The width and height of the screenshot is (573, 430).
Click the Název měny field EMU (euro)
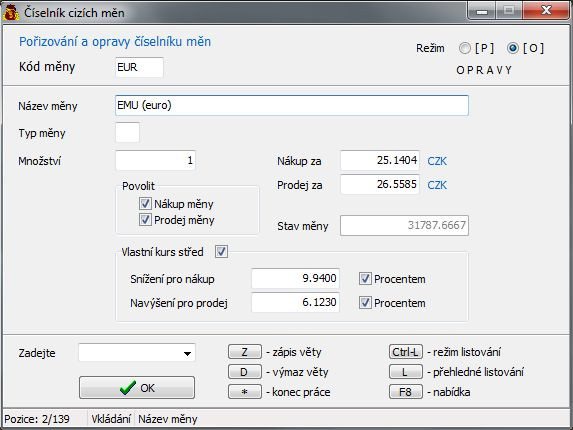click(x=292, y=106)
